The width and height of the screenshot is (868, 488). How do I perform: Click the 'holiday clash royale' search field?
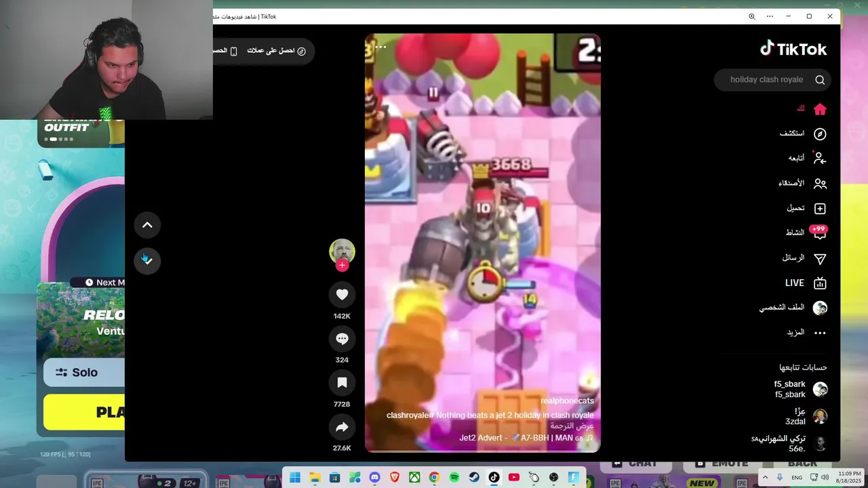pyautogui.click(x=772, y=80)
